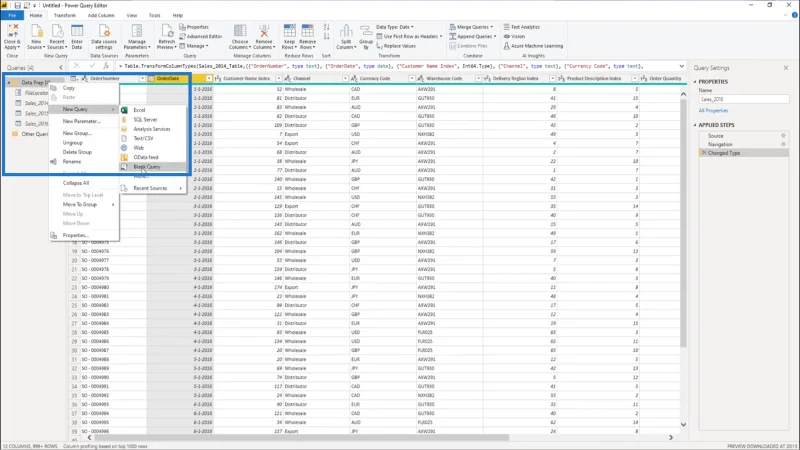Expand the formula bar with chevron
The width and height of the screenshot is (800, 450).
682,66
